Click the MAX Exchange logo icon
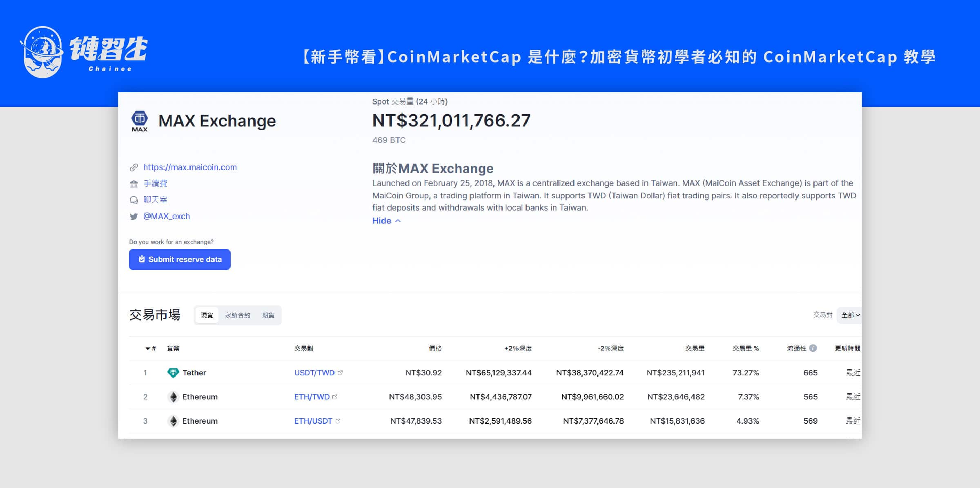The height and width of the screenshot is (488, 980). (x=139, y=121)
